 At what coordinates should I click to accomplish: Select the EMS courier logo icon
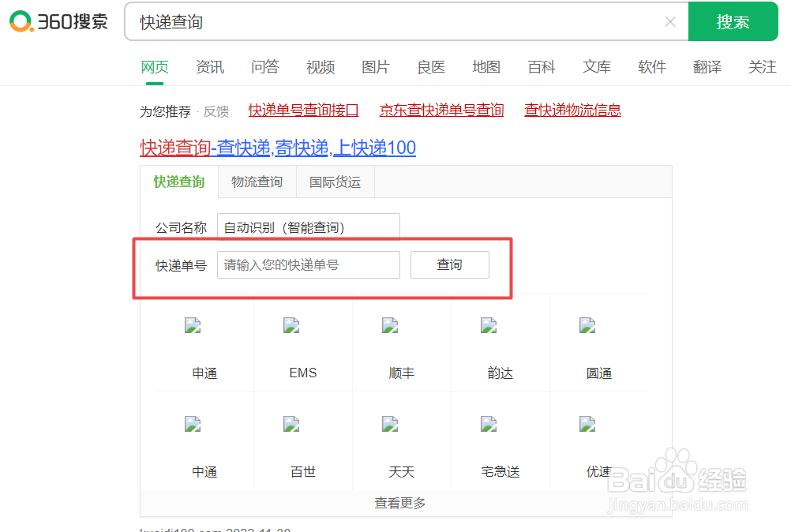click(x=291, y=326)
